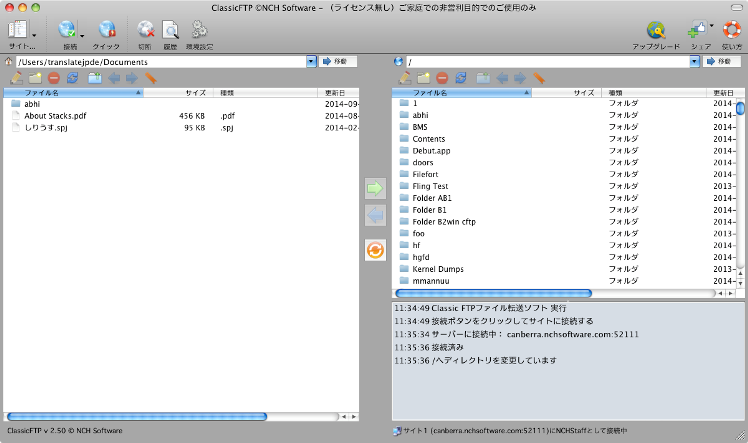Image resolution: width=748 pixels, height=443 pixels.
Task: Click the Disconnect globe icon
Action: pos(145,30)
